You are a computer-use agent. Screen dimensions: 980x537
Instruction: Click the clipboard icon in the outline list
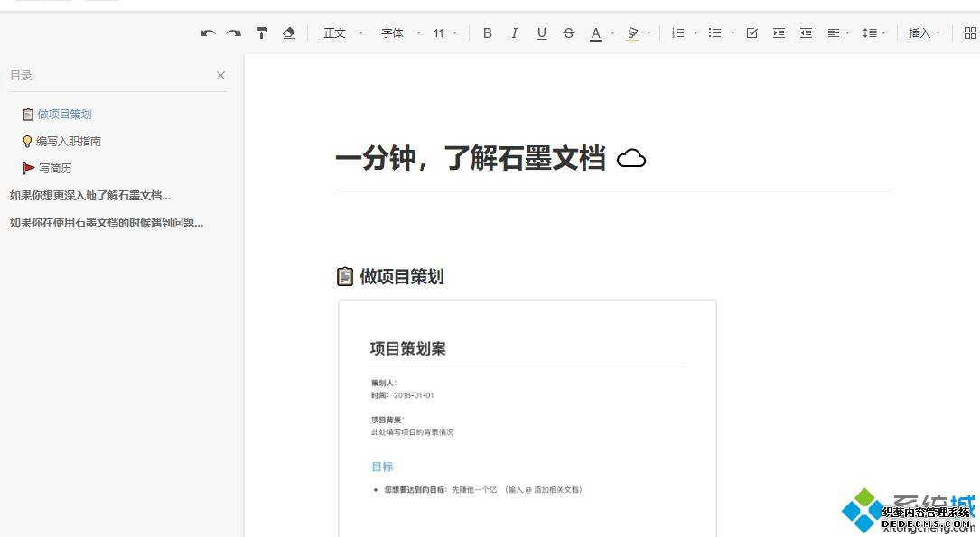pyautogui.click(x=28, y=115)
